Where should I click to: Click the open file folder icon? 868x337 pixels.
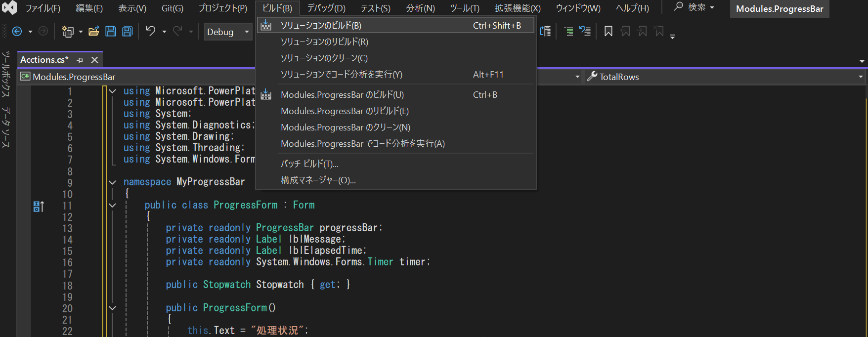[93, 32]
